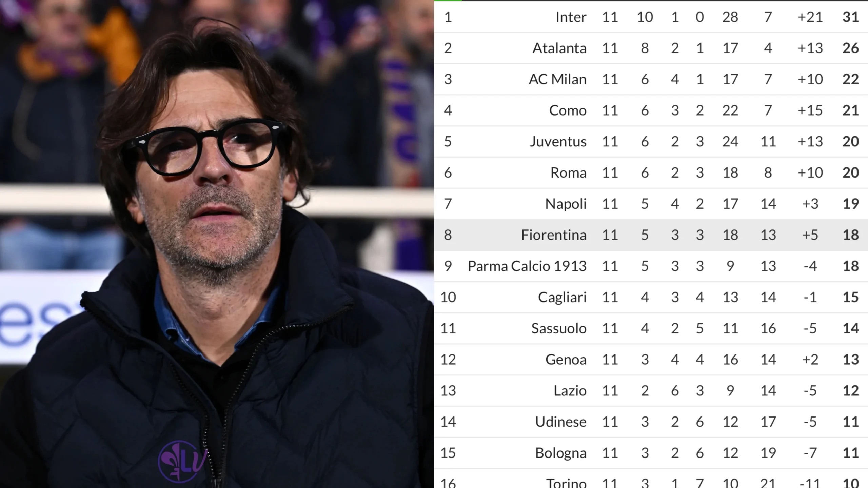Image resolution: width=868 pixels, height=488 pixels.
Task: Select AC Milan in the standings
Action: pos(557,79)
